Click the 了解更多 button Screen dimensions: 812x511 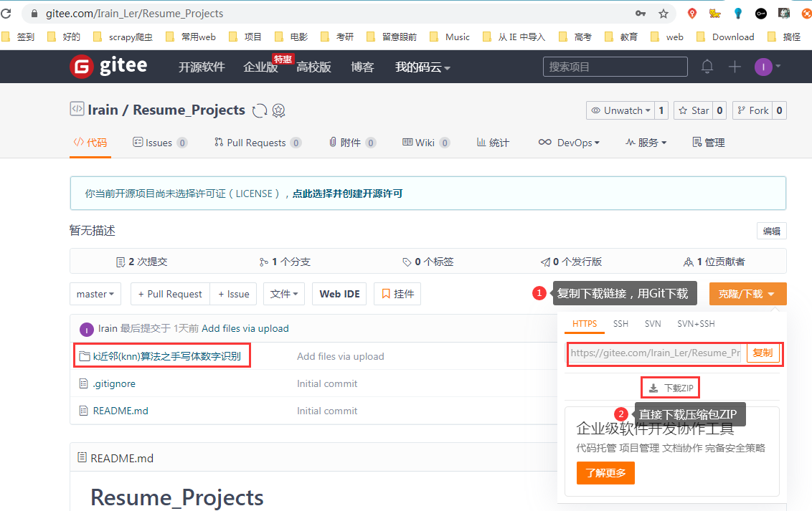click(x=605, y=473)
